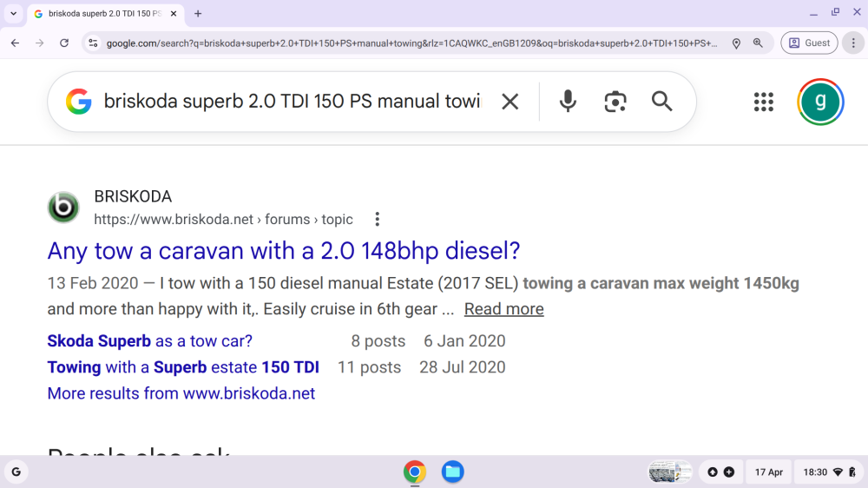
Task: Open the notification indicators in shelf
Action: pyautogui.click(x=720, y=472)
